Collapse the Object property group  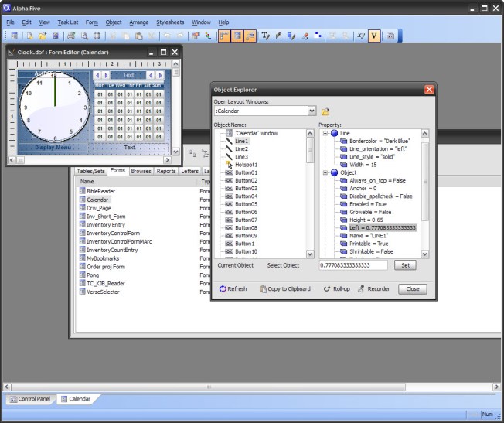[x=325, y=172]
